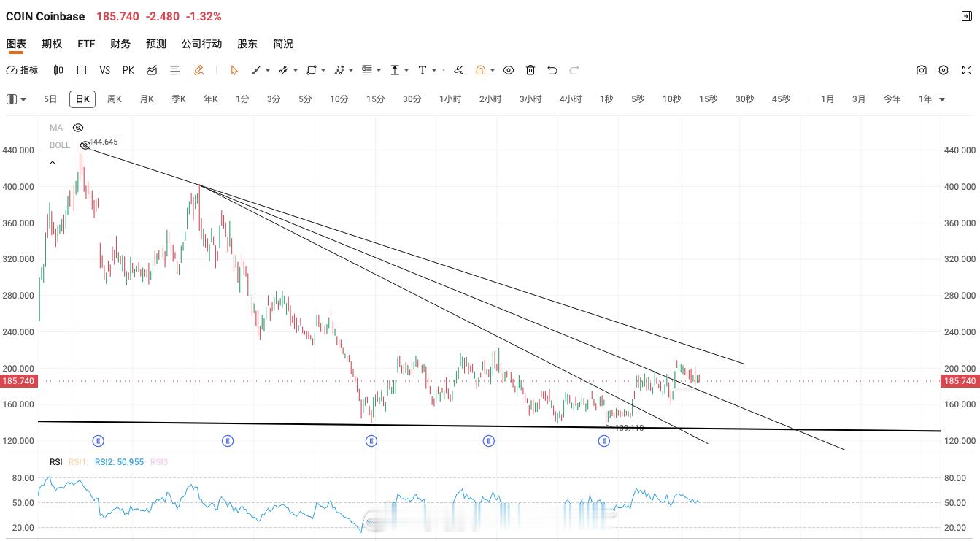Collapse the indicator list chevron under BOLL
The image size is (980, 541).
click(53, 163)
